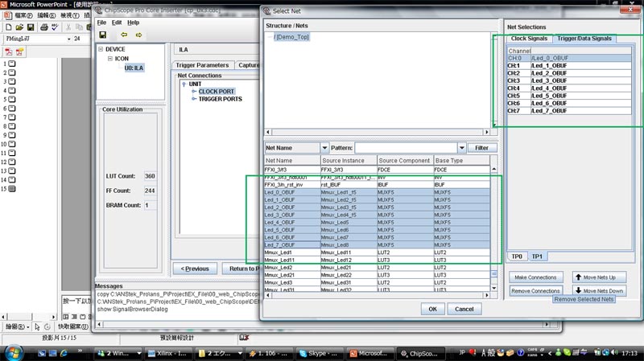644x361 pixels.
Task: Create new presentation in PowerPoint toolbar
Action: click(9, 27)
